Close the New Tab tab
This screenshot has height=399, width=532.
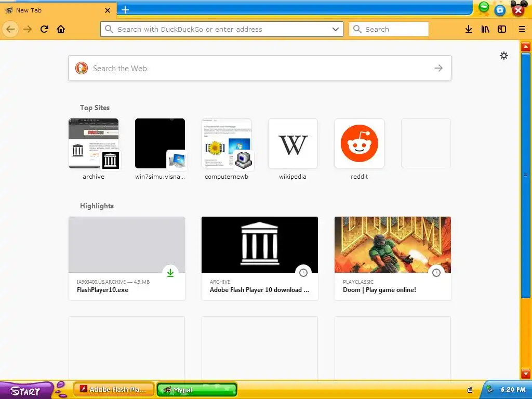click(108, 10)
